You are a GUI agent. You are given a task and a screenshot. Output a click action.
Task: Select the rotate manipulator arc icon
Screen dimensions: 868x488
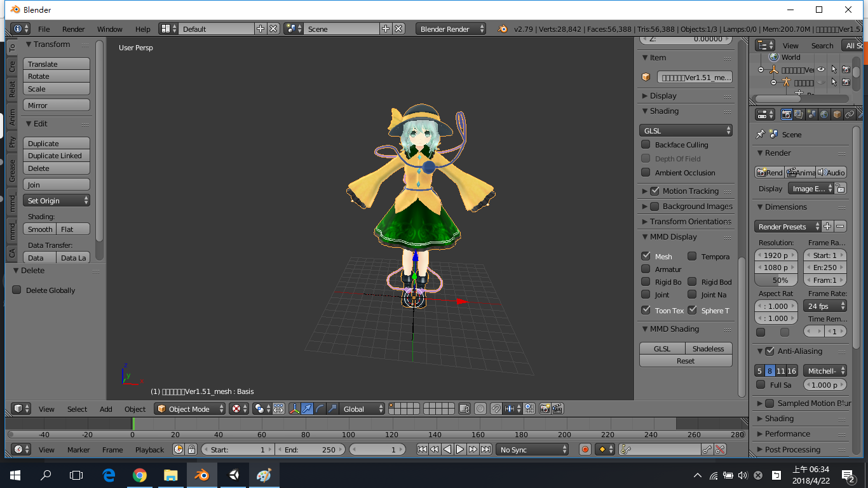coord(320,409)
